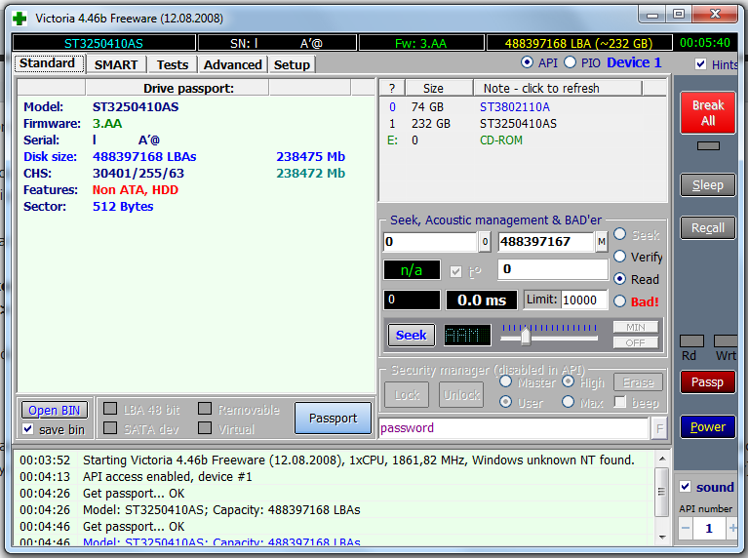This screenshot has width=749, height=560.
Task: Go to the Setup tab
Action: [x=292, y=64]
